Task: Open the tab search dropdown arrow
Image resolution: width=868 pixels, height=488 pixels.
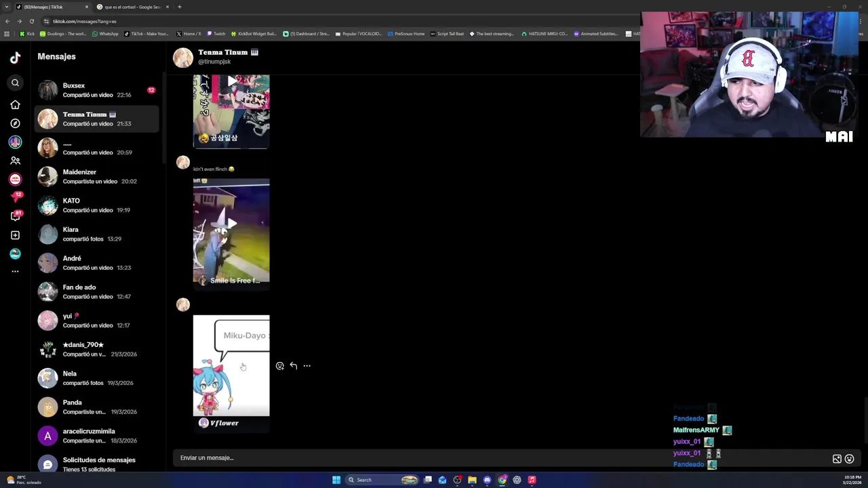Action: tap(7, 7)
